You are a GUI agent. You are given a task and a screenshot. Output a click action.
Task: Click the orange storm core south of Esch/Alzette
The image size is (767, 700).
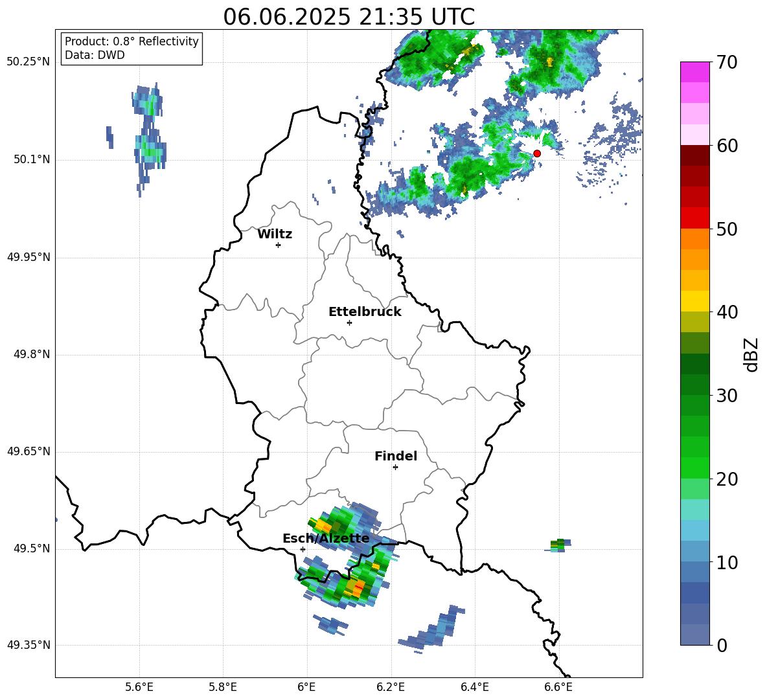click(357, 587)
